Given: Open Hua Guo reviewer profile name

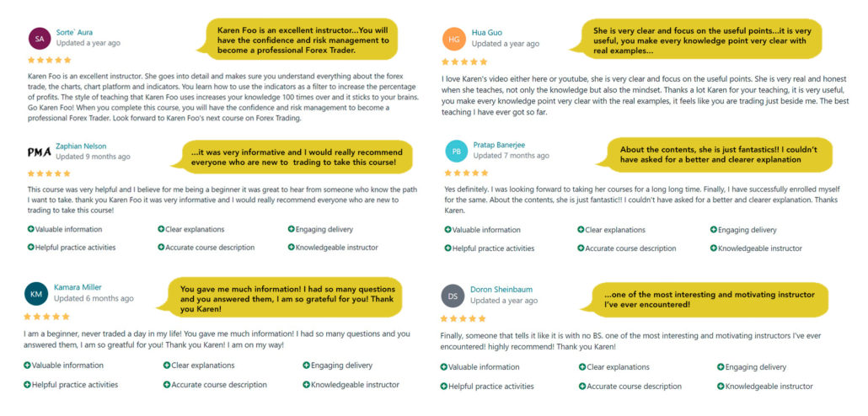Looking at the screenshot, I should click(487, 33).
